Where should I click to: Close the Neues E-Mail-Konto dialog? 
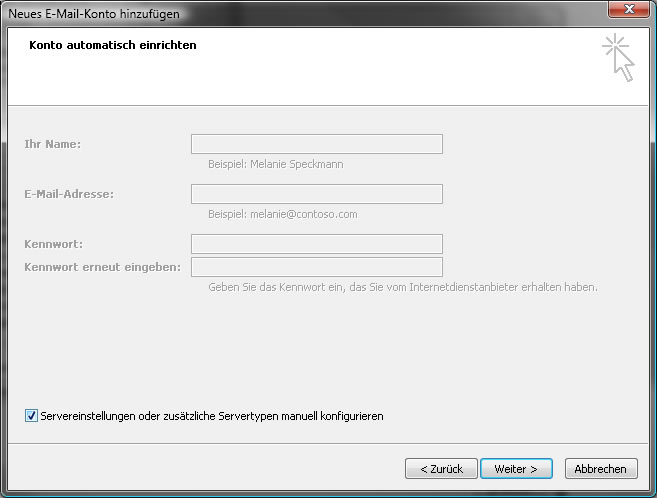629,9
